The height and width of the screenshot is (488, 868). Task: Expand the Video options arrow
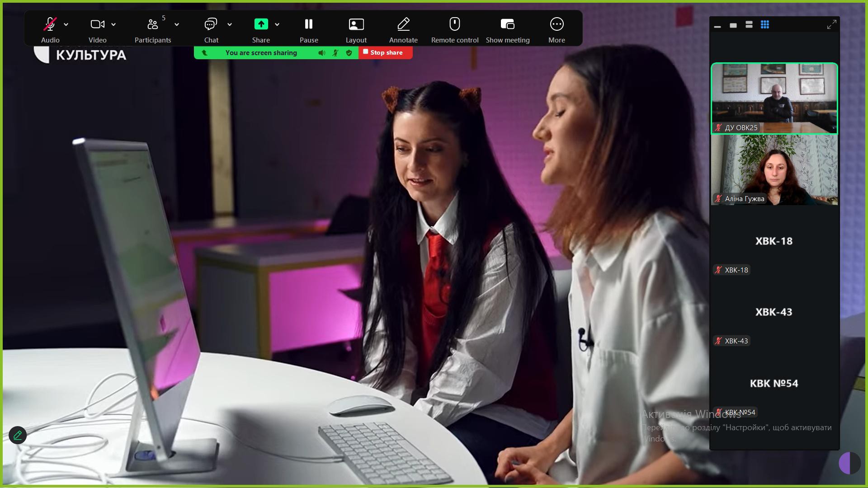pyautogui.click(x=113, y=24)
